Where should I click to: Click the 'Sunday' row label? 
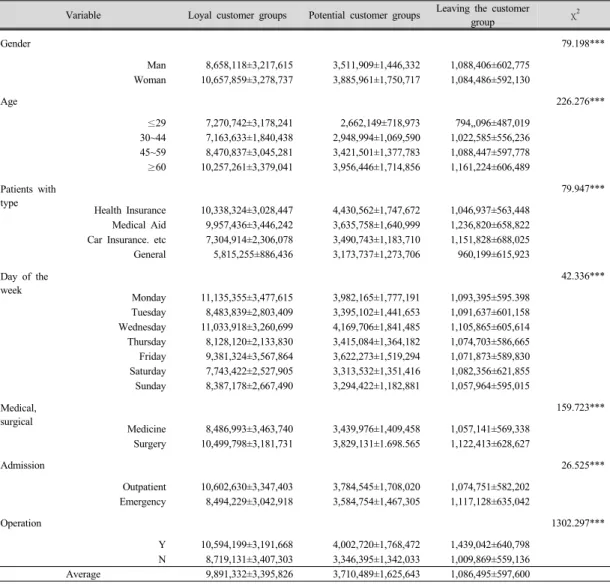pyautogui.click(x=151, y=386)
